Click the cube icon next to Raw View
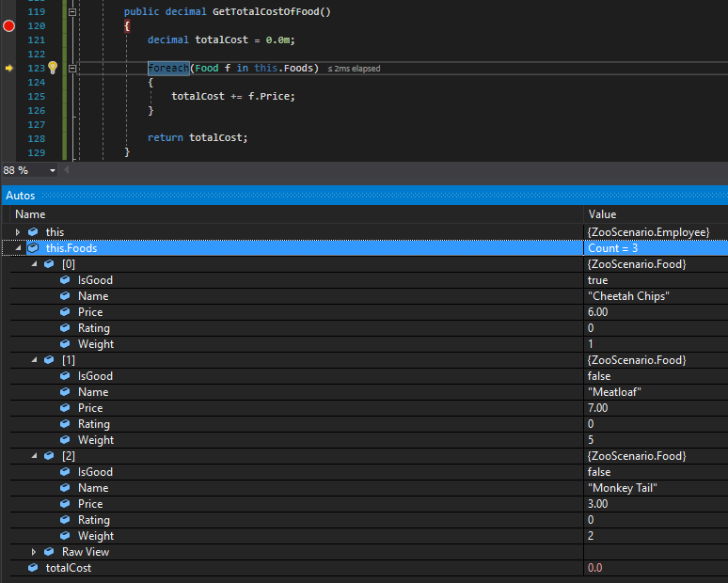 [49, 552]
